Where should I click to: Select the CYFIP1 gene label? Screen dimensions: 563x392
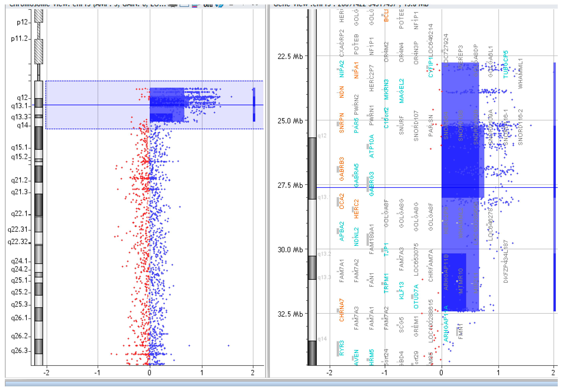[431, 67]
